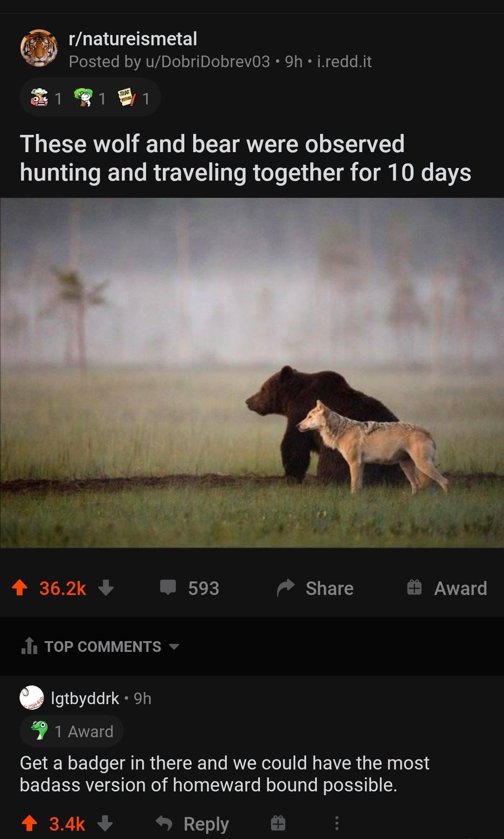The image size is (504, 839).
Task: Open the comment's three-dot overflow menu
Action: 336,823
